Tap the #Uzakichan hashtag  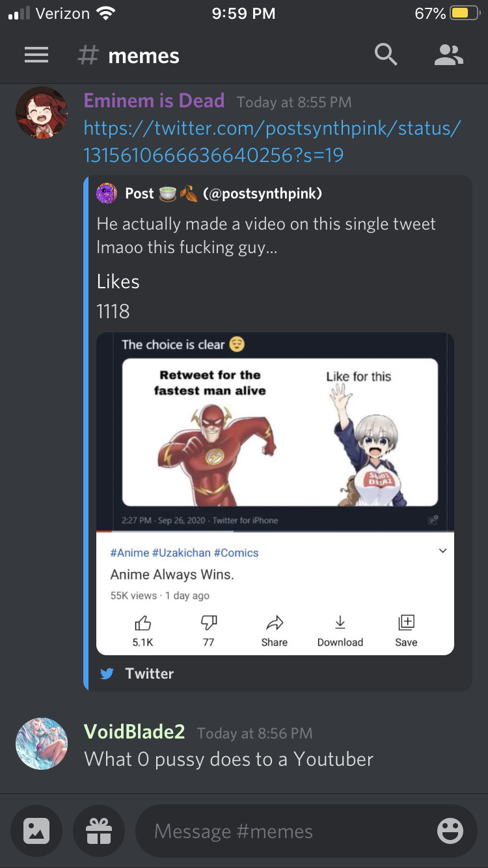pos(181,552)
